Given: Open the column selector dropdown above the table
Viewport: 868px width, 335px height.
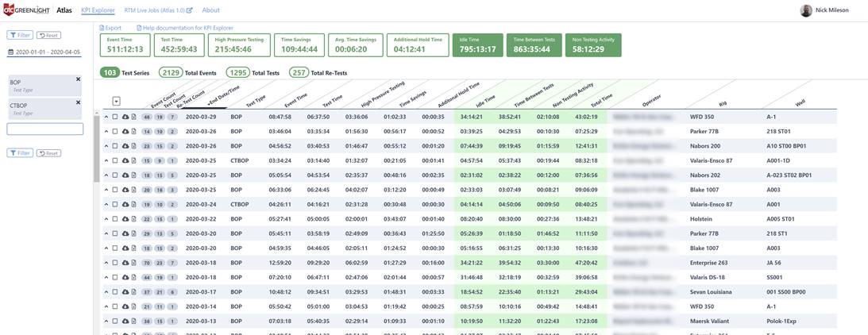Looking at the screenshot, I should pos(116,101).
